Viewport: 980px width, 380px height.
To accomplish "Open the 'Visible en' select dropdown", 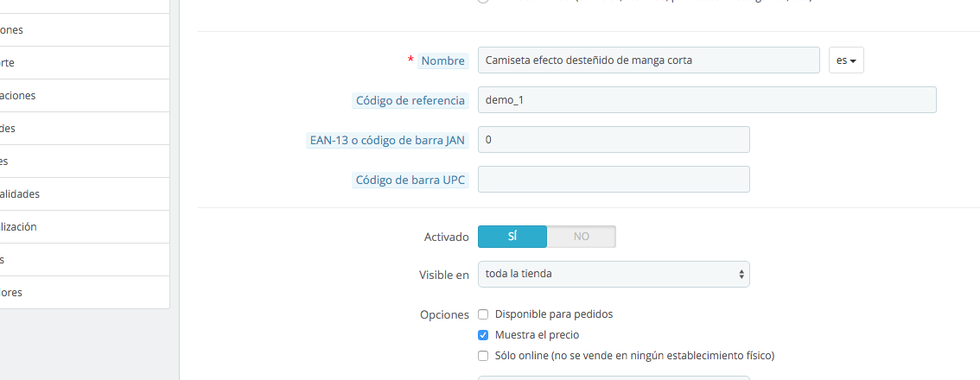I will pyautogui.click(x=614, y=274).
